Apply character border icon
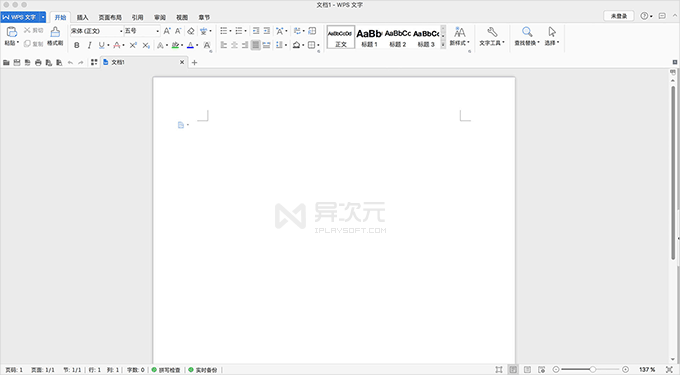Screen dimensions: 680x375 (x=207, y=45)
